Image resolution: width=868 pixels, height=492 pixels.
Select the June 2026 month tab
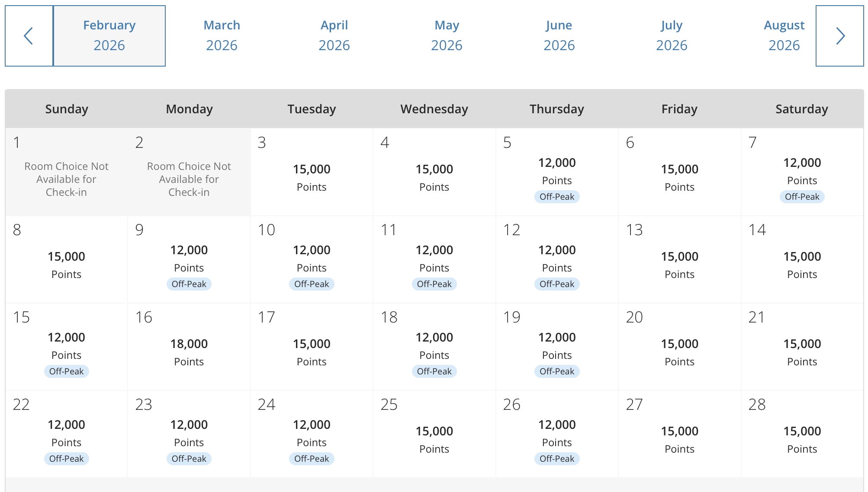[559, 36]
